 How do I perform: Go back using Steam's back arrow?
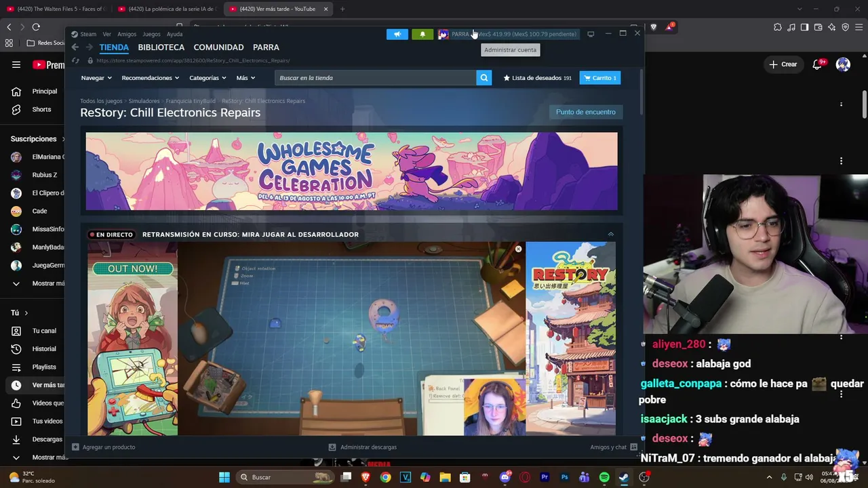75,47
